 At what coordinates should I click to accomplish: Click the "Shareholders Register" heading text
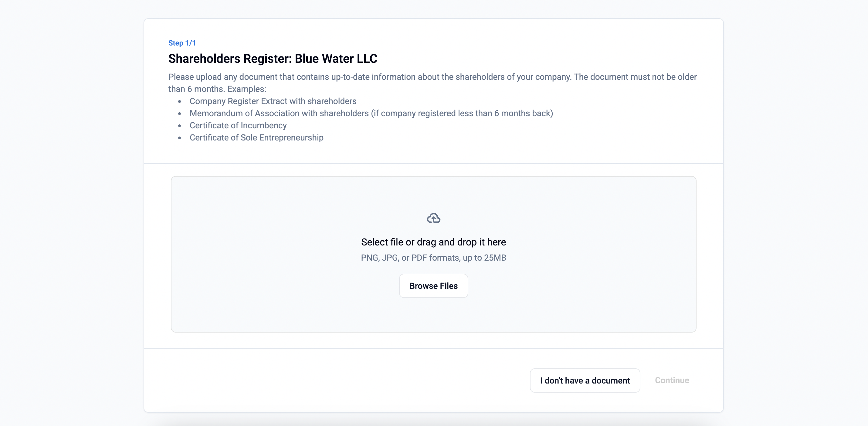point(230,59)
